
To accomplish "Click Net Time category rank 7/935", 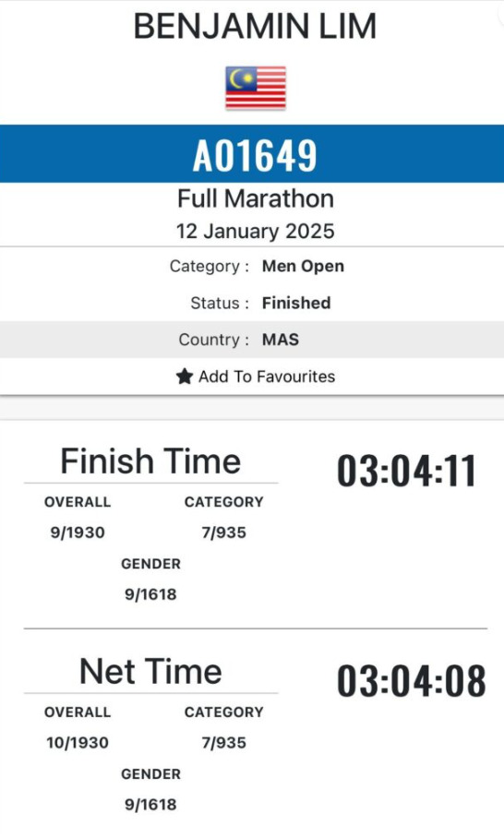I will (224, 743).
